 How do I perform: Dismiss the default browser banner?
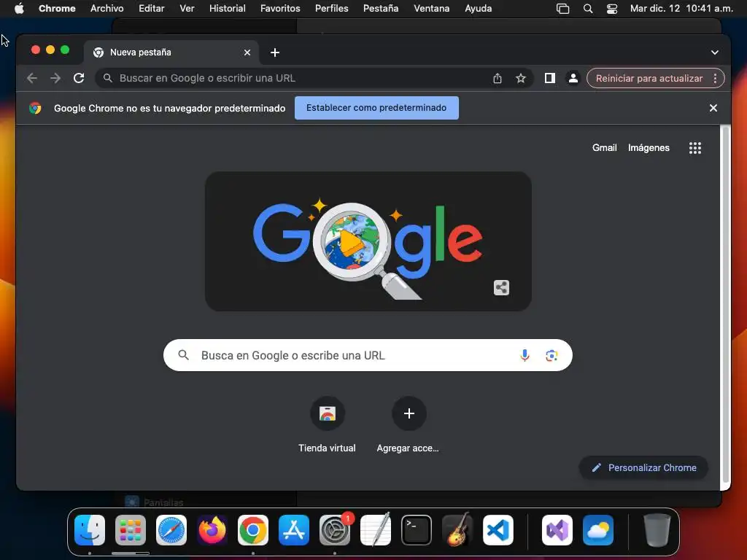point(713,108)
